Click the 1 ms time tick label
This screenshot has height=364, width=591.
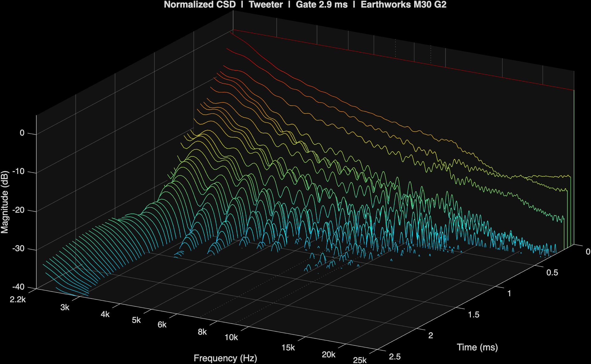pos(509,293)
